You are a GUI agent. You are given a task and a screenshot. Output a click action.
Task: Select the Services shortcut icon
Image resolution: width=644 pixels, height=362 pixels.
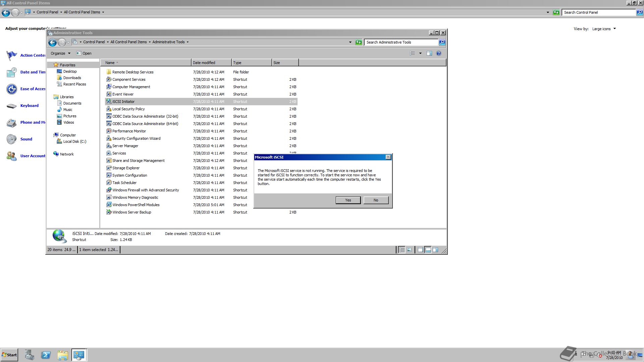tap(109, 153)
